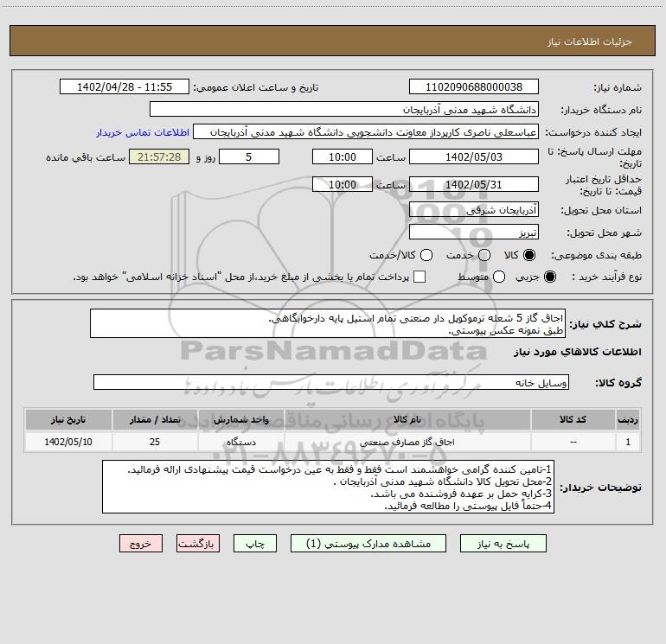
Task: Click the تاریخ نیاز column header
Action: pos(68,419)
